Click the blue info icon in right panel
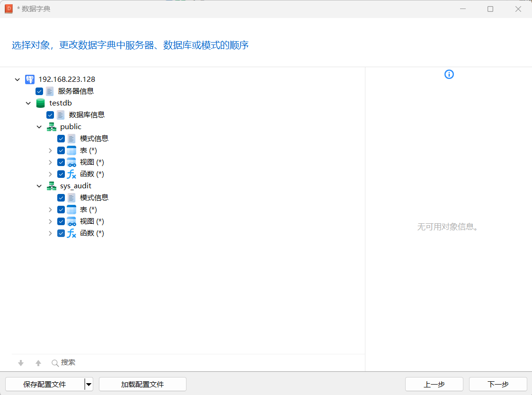 [x=449, y=74]
